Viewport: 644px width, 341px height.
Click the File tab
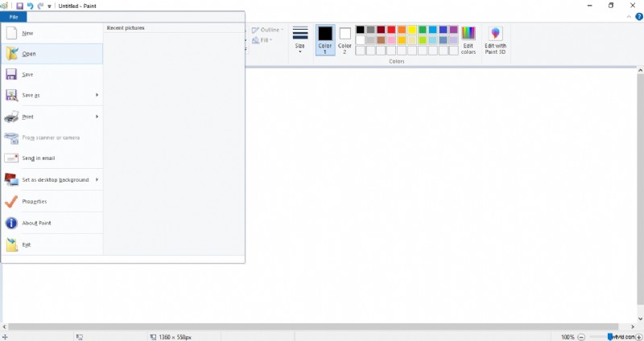[x=14, y=17]
